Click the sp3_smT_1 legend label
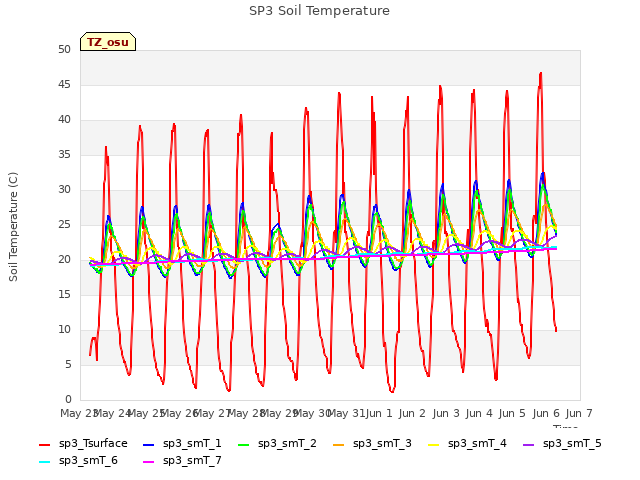The image size is (640, 480). click(192, 443)
